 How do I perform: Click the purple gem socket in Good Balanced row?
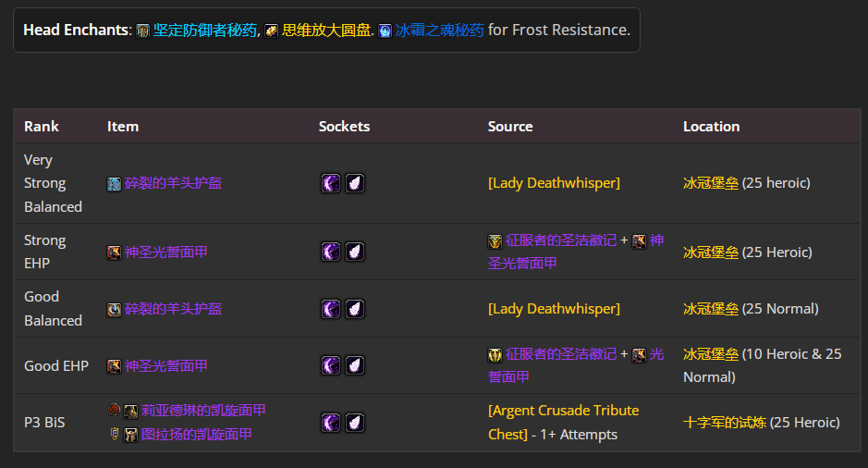point(331,309)
